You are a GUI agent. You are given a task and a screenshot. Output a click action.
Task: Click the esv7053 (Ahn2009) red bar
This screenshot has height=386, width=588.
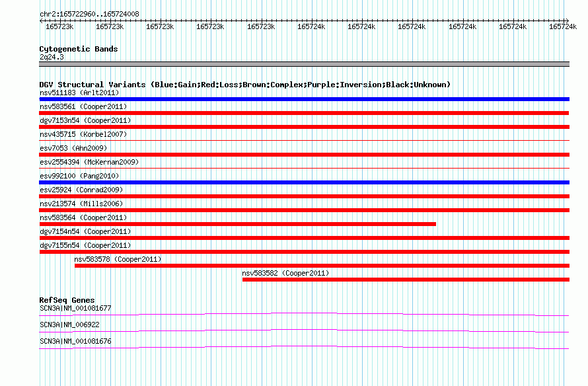304,155
